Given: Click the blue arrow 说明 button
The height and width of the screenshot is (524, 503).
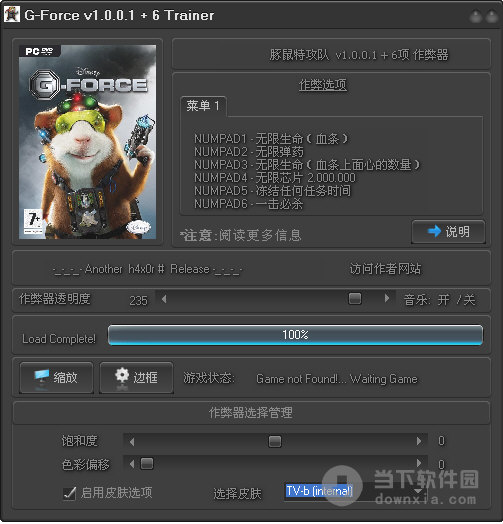Looking at the screenshot, I should (x=448, y=232).
